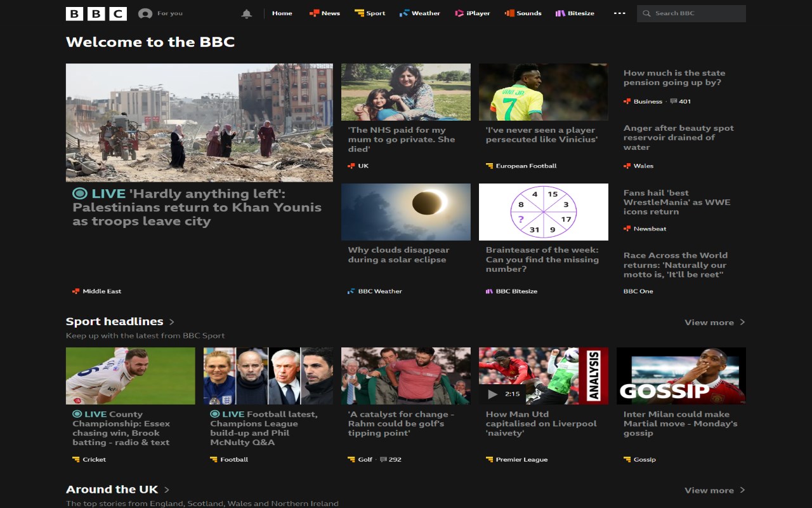The width and height of the screenshot is (812, 508).
Task: Open the brainteaser number wheel image
Action: tap(544, 212)
